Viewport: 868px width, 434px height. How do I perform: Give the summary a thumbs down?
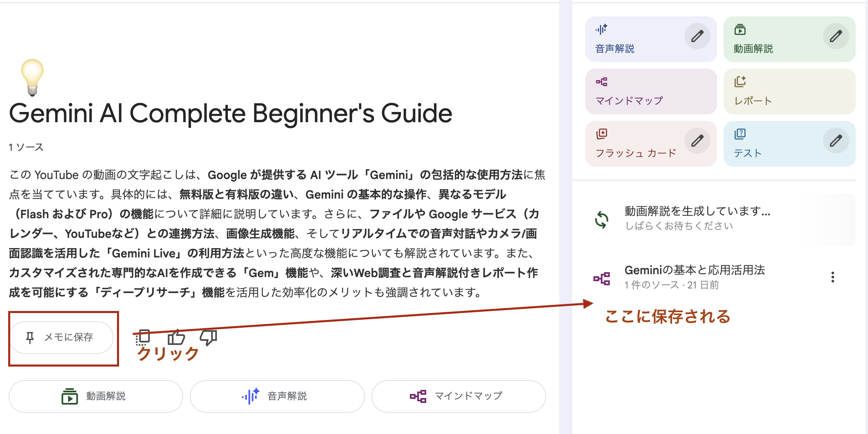[x=208, y=338]
